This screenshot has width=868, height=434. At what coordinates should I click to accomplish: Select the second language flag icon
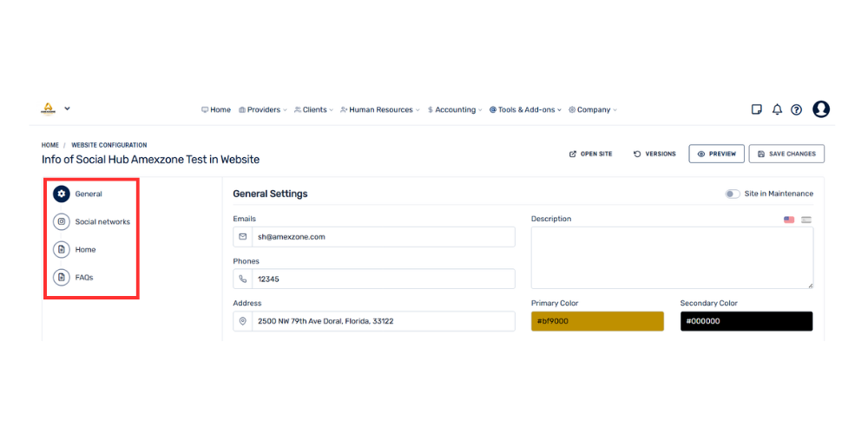[x=806, y=220]
